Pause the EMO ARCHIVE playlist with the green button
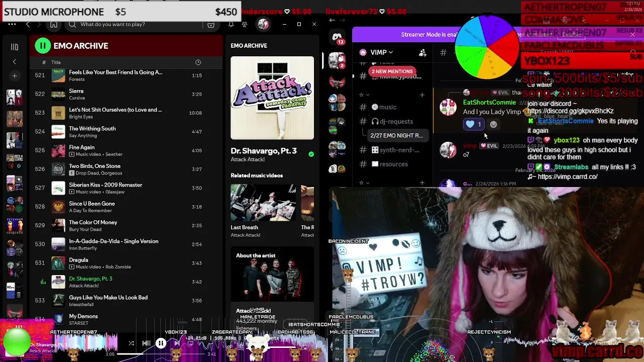 click(x=43, y=46)
